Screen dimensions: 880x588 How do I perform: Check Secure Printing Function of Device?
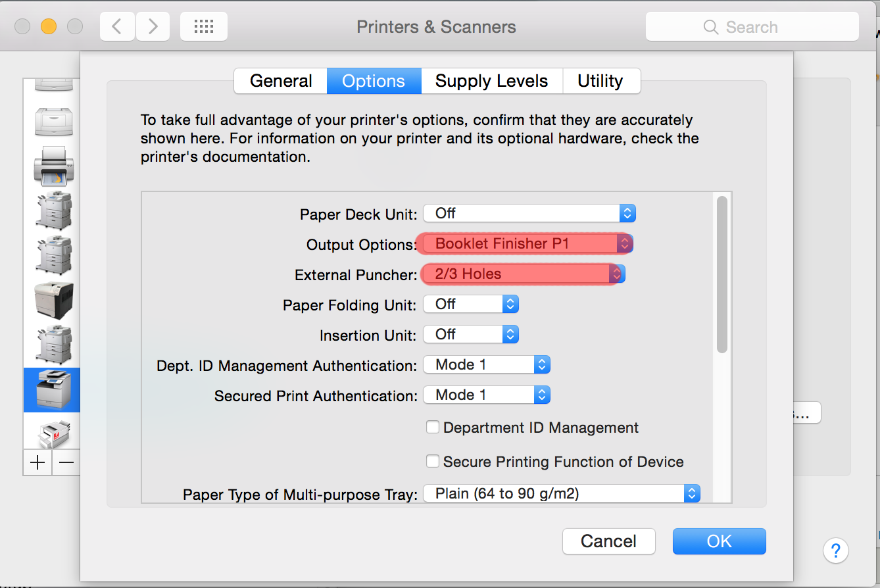(433, 462)
